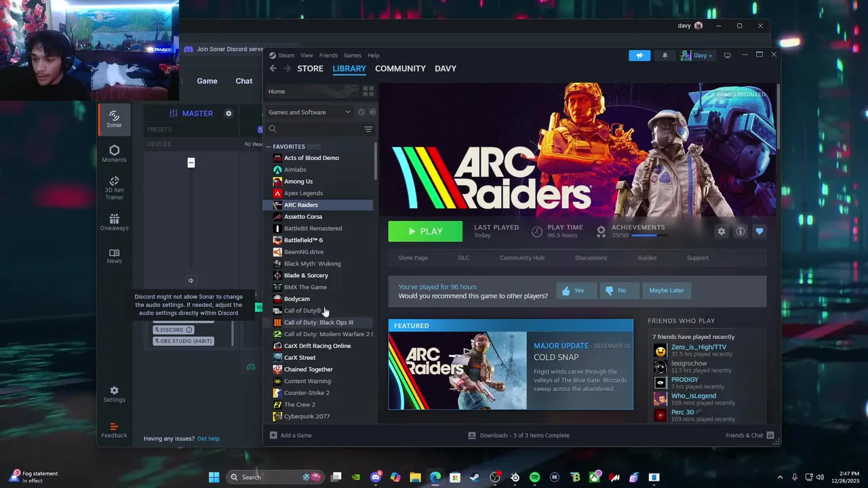Open the Guides link
868x488 pixels.
coord(647,258)
